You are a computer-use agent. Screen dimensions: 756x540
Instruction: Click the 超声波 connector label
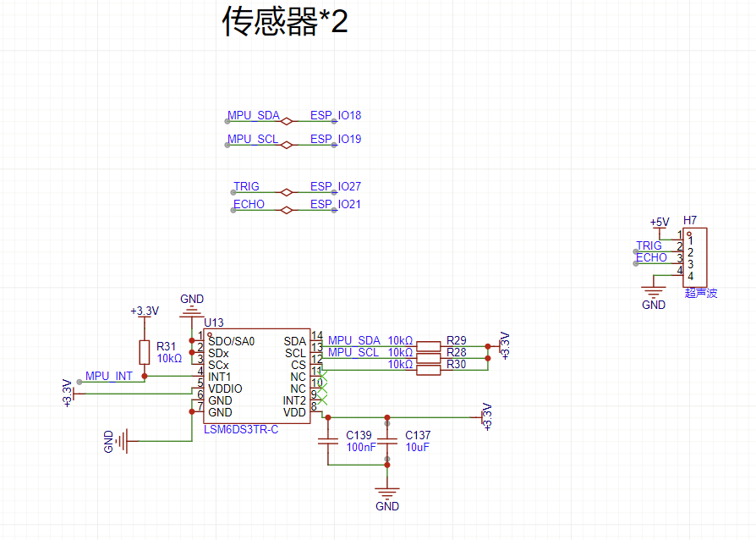(x=701, y=293)
